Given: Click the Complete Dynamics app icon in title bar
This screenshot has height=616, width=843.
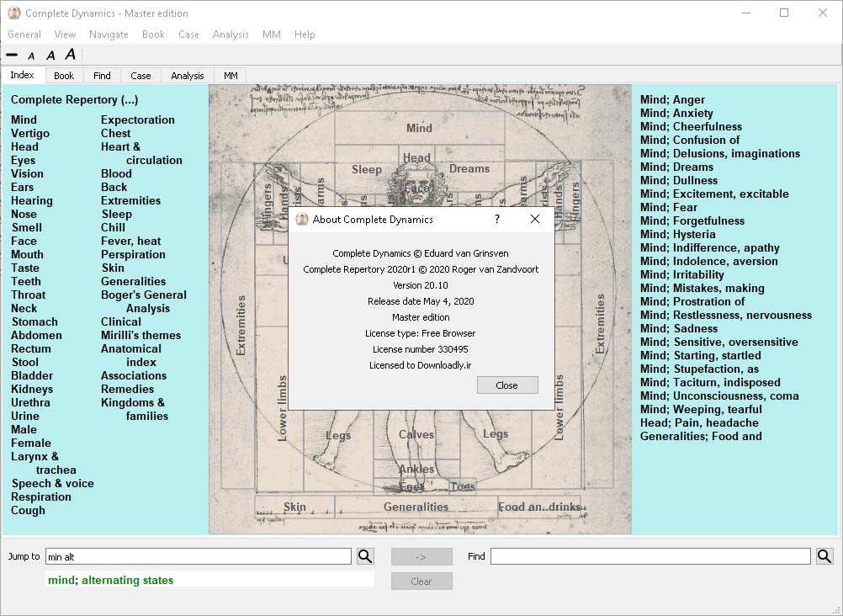Looking at the screenshot, I should (x=14, y=13).
